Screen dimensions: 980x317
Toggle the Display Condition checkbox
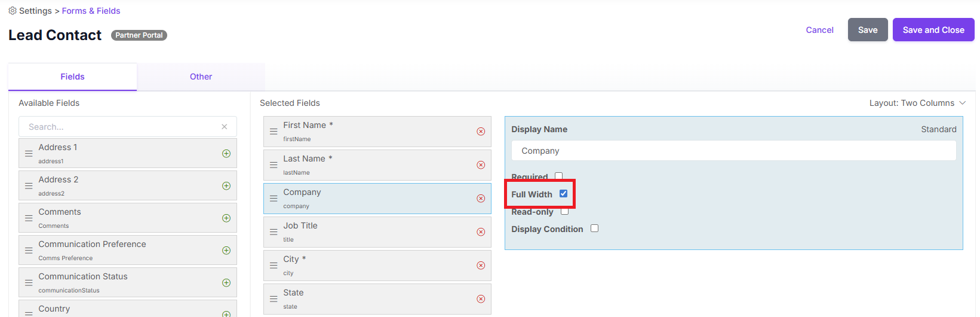click(594, 228)
